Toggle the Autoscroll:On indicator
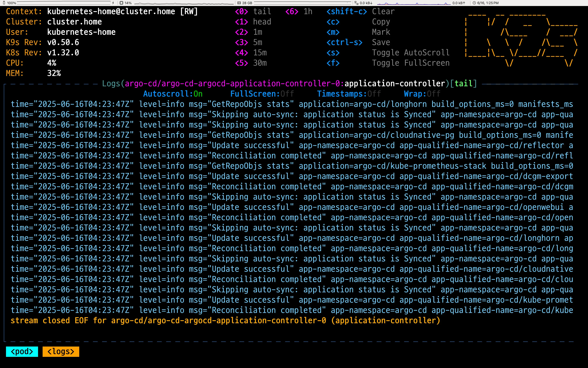 pyautogui.click(x=173, y=94)
